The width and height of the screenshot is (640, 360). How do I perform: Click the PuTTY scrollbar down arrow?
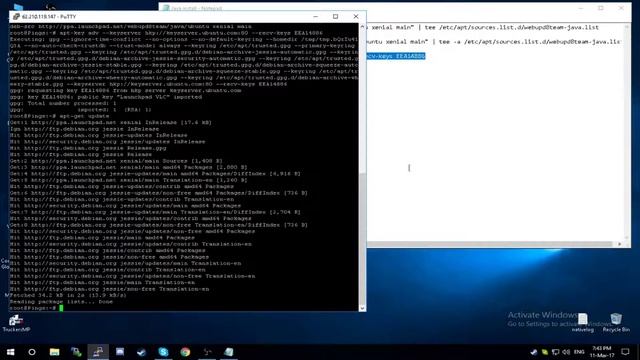point(362,308)
